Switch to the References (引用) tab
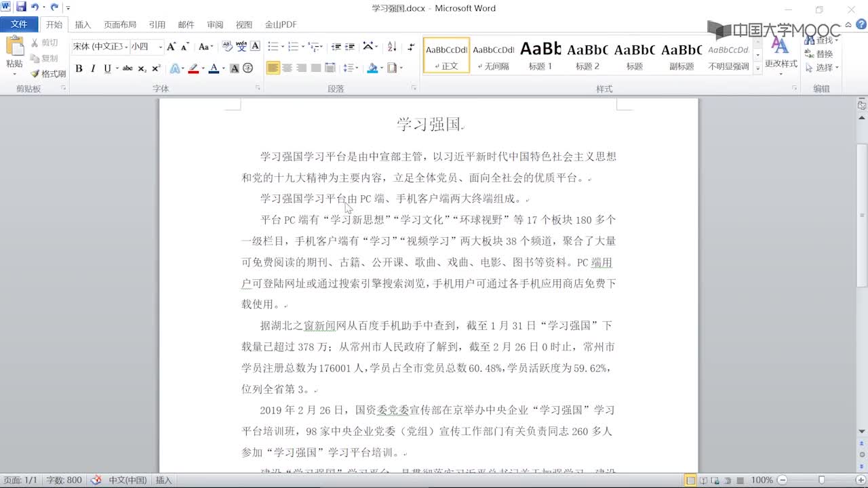This screenshot has width=868, height=488. point(157,24)
